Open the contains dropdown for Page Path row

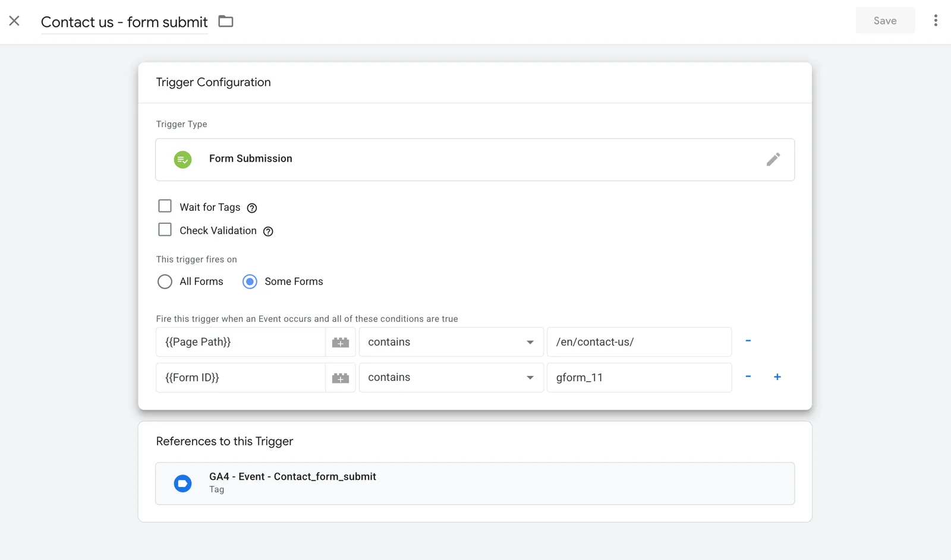pos(451,342)
